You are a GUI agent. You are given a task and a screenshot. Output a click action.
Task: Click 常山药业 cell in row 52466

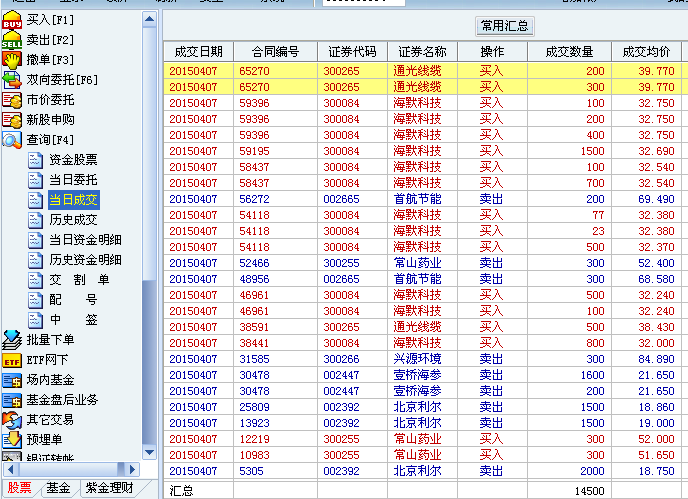pyautogui.click(x=423, y=263)
